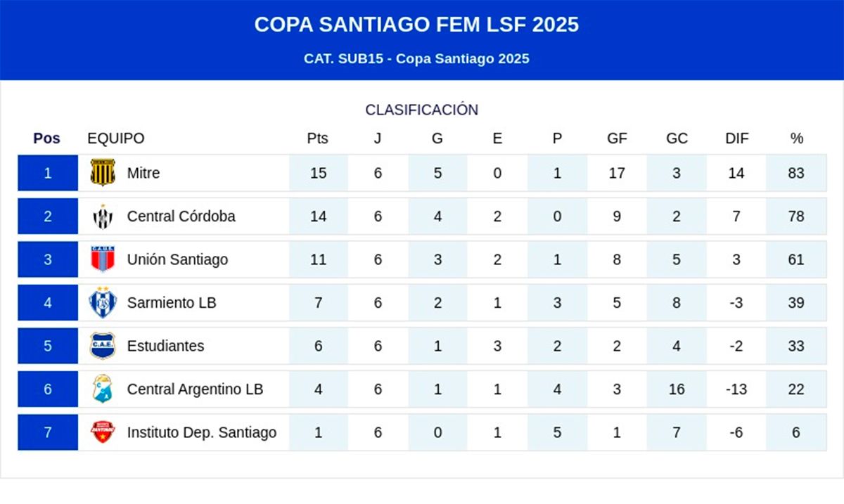
Task: Click the Pts column header
Action: pos(318,138)
